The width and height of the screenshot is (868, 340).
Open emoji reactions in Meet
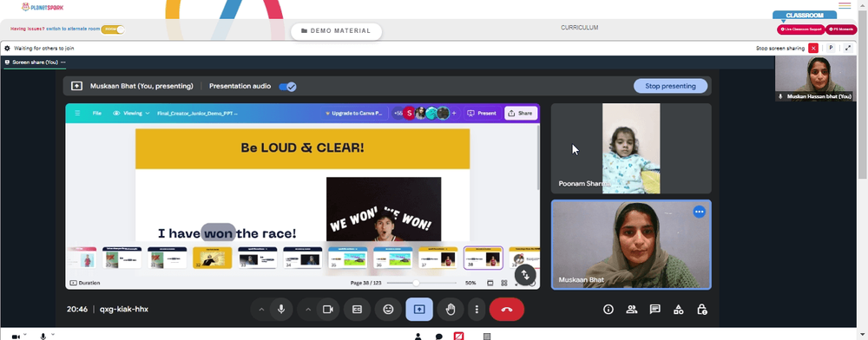click(x=388, y=309)
